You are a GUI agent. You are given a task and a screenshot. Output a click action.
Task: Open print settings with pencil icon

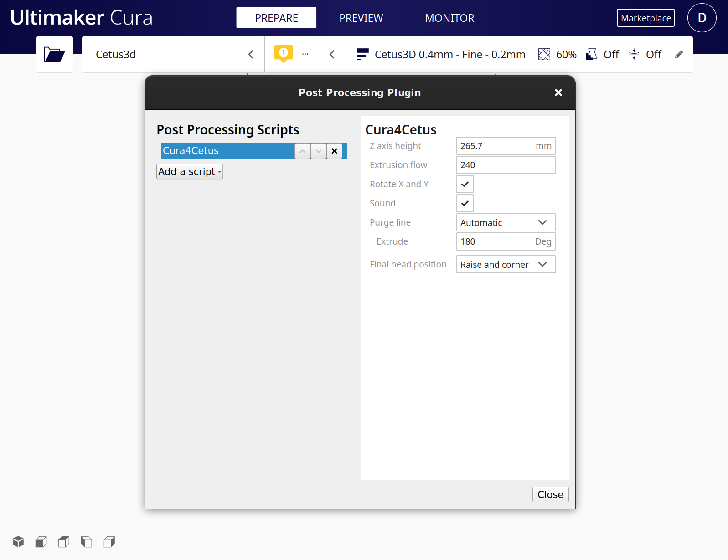[x=679, y=55]
